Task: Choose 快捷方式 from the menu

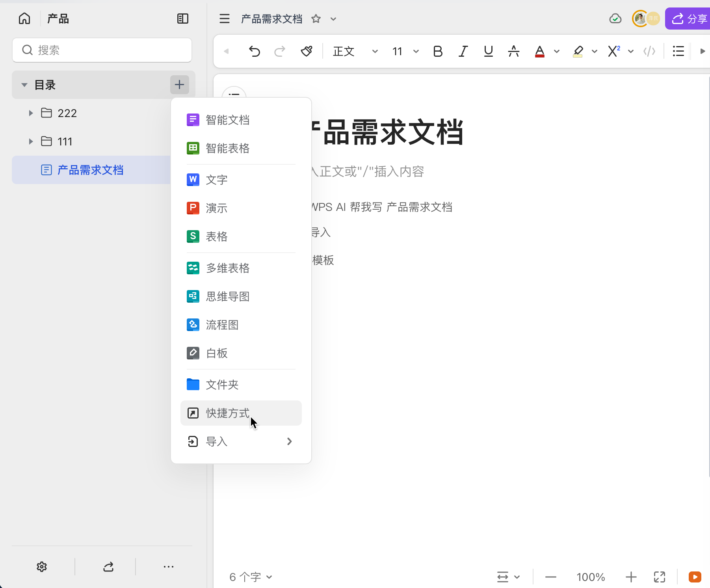Action: coord(241,413)
